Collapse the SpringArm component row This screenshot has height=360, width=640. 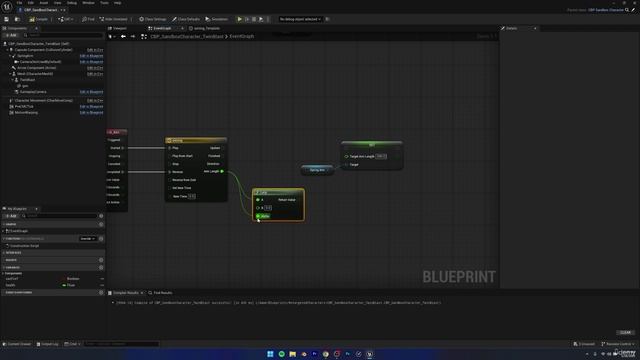11,56
